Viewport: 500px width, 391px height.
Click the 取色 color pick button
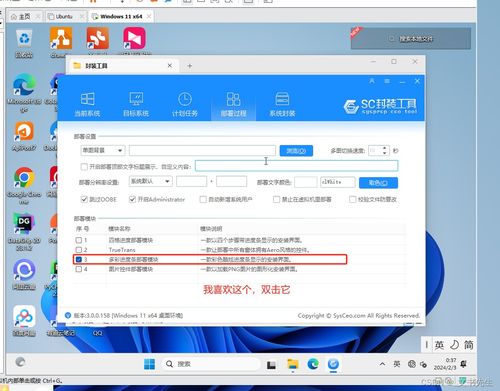point(378,183)
